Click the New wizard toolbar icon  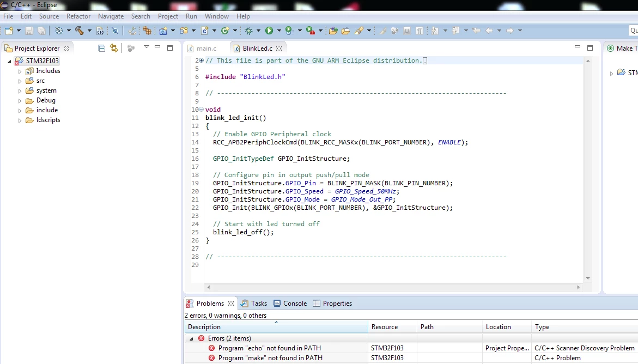click(x=9, y=31)
